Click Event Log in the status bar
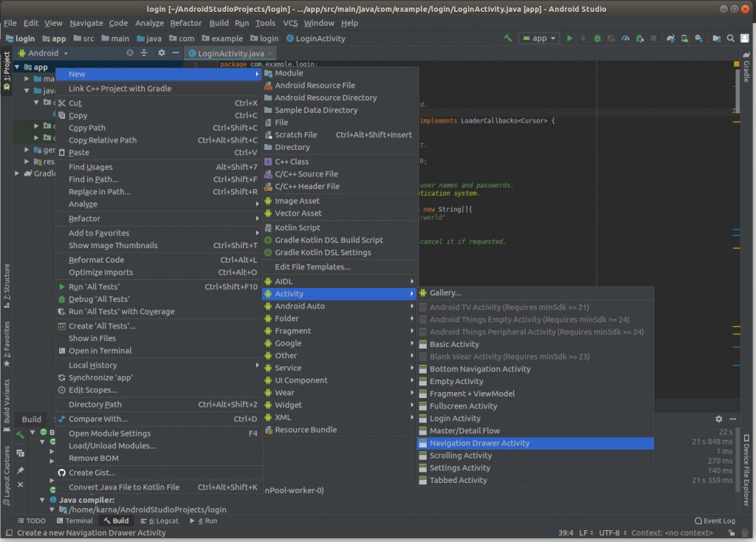The height and width of the screenshot is (542, 756). click(x=715, y=521)
